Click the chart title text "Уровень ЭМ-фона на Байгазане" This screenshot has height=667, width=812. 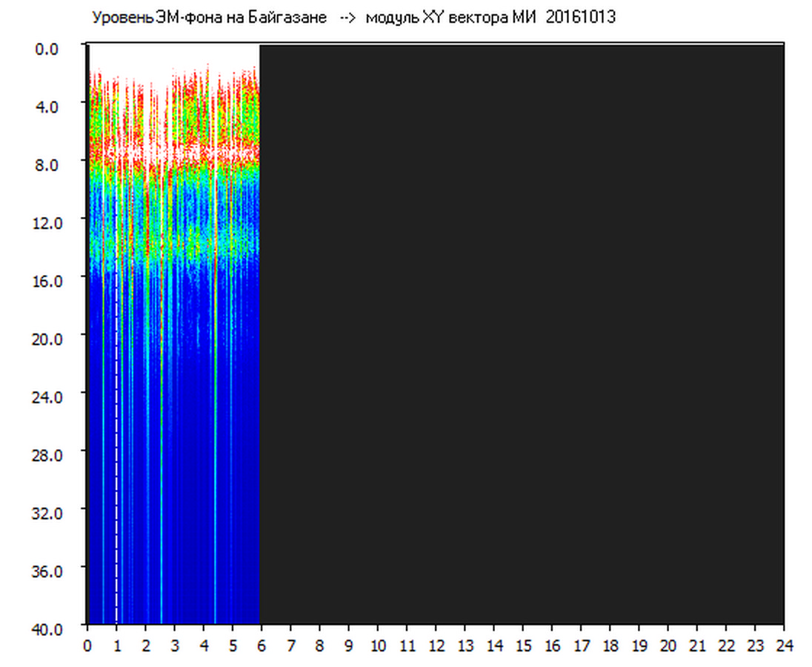tap(209, 18)
